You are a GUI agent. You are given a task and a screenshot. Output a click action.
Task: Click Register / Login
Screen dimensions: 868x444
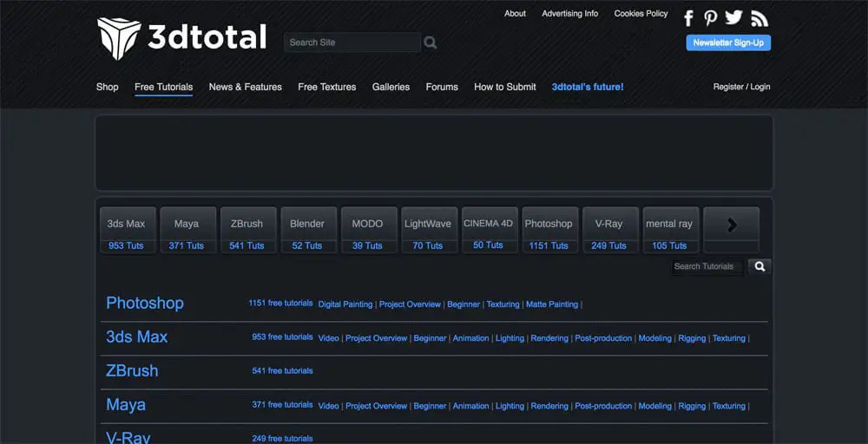coord(742,87)
